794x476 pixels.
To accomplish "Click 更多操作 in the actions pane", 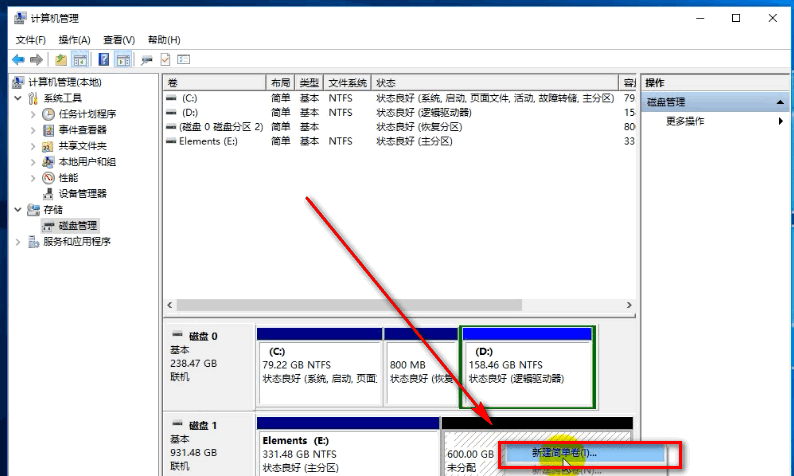I will 686,121.
